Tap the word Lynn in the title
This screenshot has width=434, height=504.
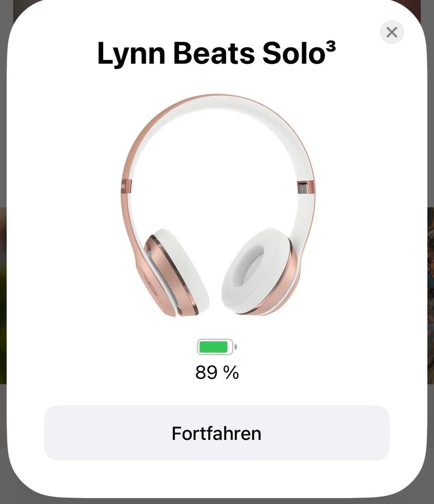click(x=131, y=54)
